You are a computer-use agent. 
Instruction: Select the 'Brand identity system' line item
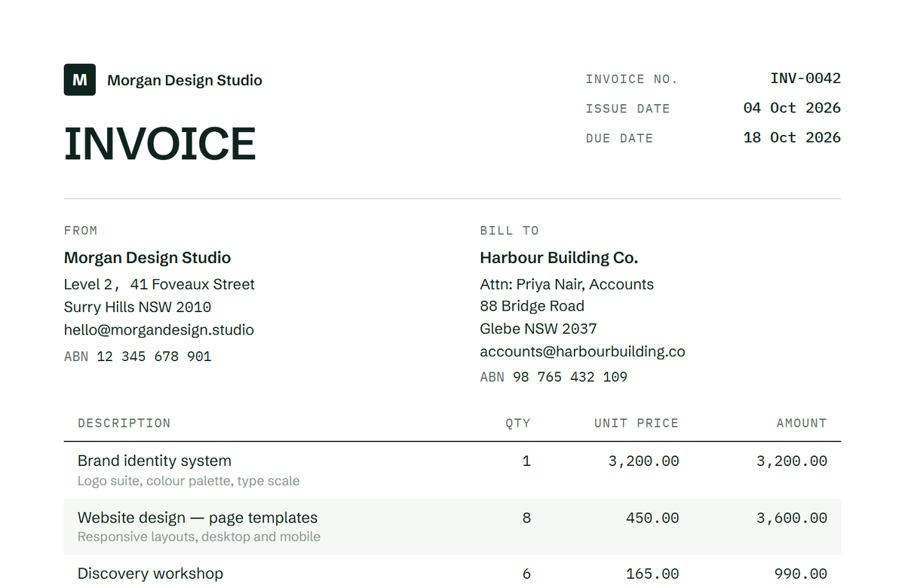tap(155, 461)
